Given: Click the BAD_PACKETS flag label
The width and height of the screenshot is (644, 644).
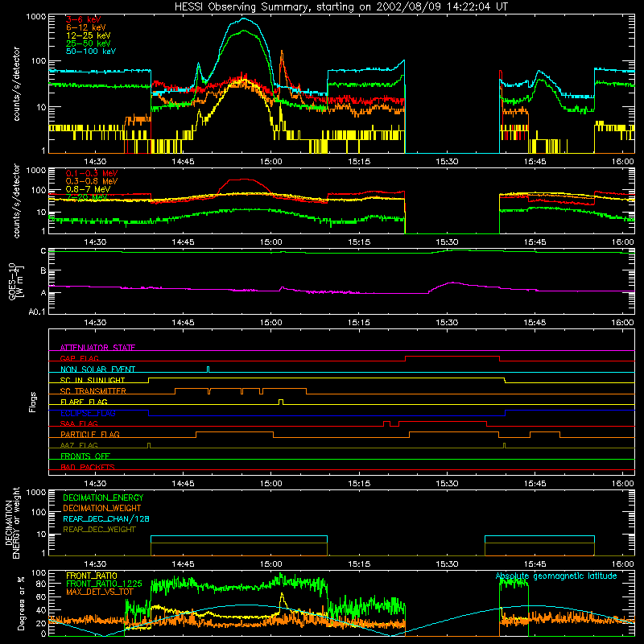Looking at the screenshot, I should [x=88, y=467].
